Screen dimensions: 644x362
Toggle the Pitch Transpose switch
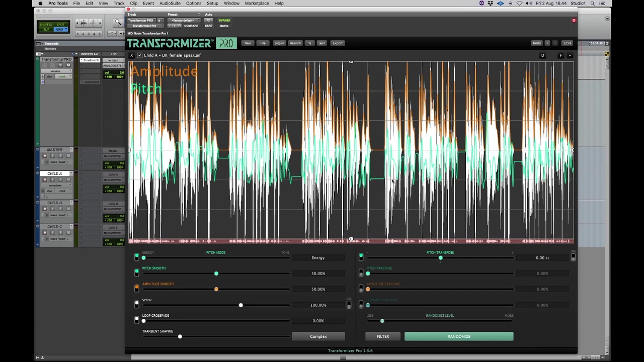[361, 257]
